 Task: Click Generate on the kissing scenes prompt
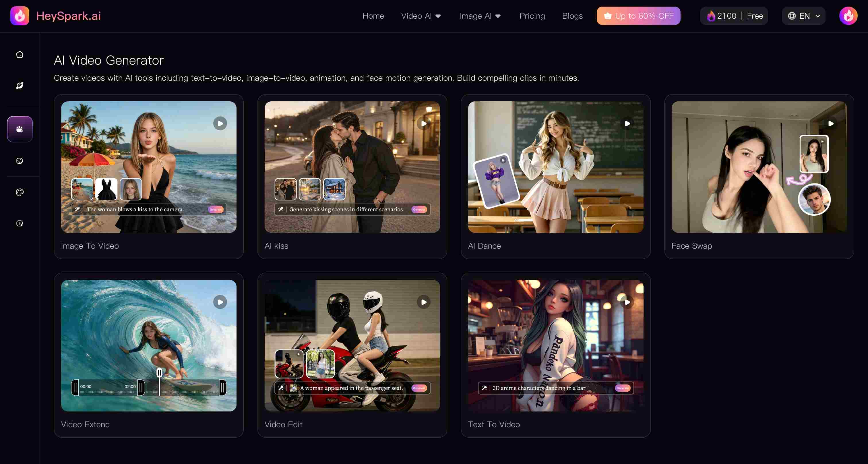coord(419,209)
